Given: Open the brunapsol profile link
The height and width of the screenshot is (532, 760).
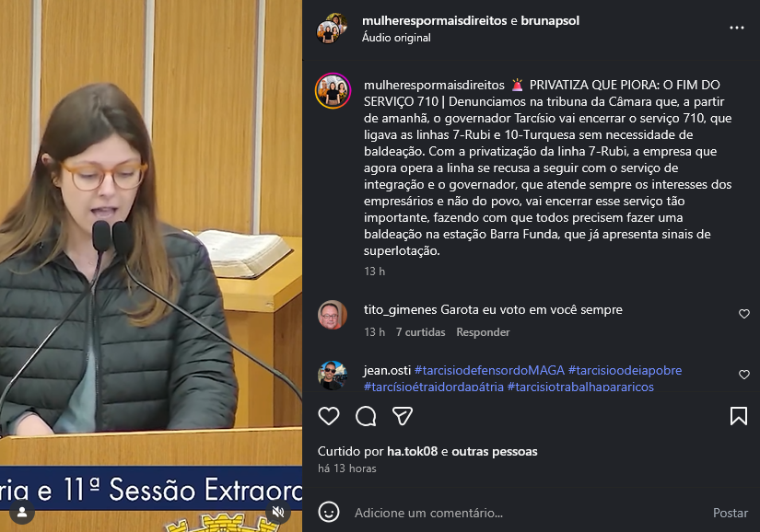Looking at the screenshot, I should tap(550, 21).
